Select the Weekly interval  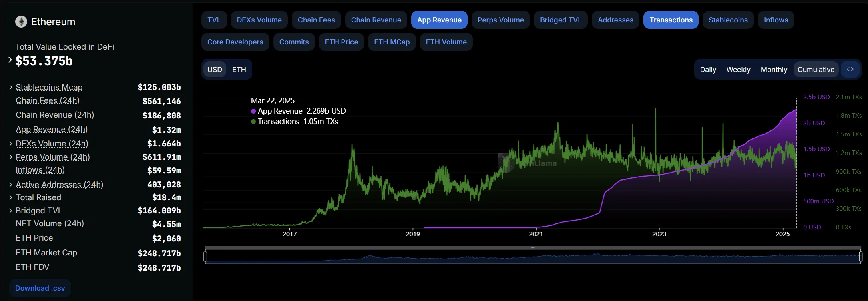coord(738,70)
